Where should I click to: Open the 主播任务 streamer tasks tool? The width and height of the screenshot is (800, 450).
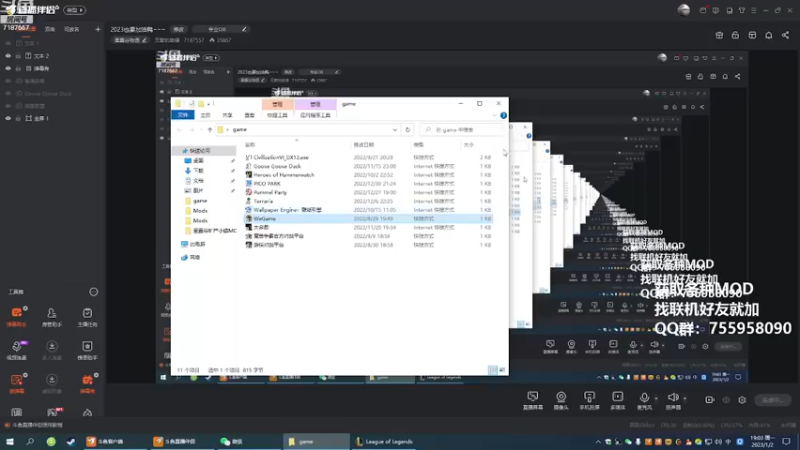coord(87,316)
